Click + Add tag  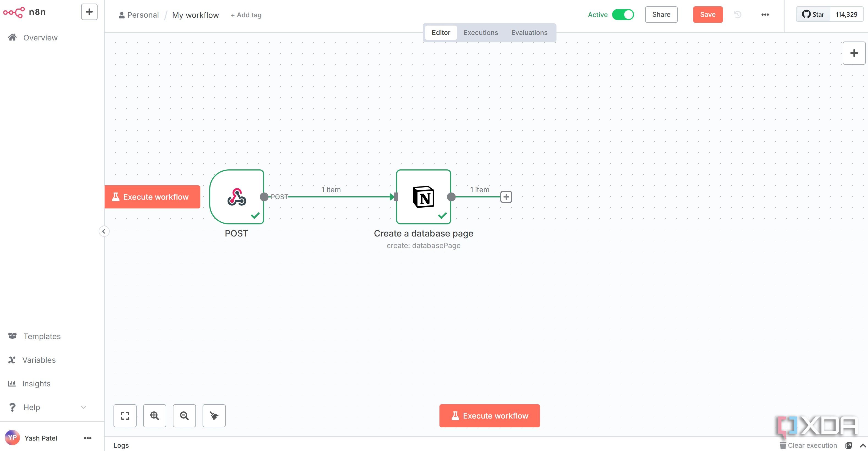coord(246,15)
